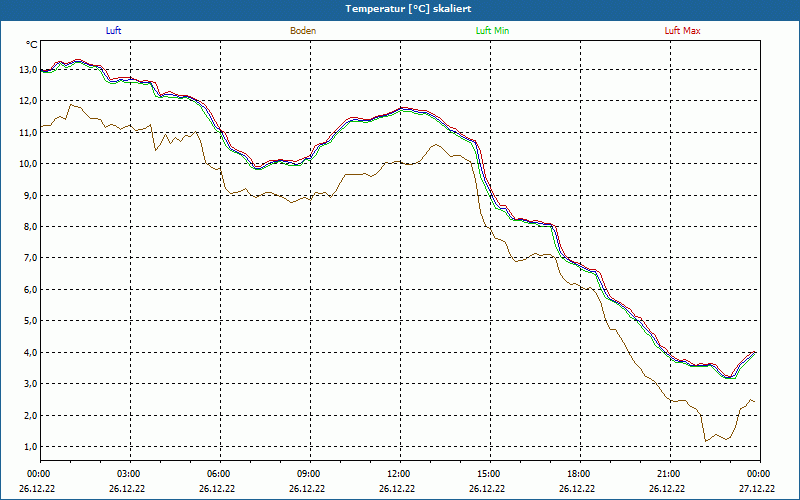Click the 27.12.22 date label
The image size is (800, 500).
click(x=757, y=488)
